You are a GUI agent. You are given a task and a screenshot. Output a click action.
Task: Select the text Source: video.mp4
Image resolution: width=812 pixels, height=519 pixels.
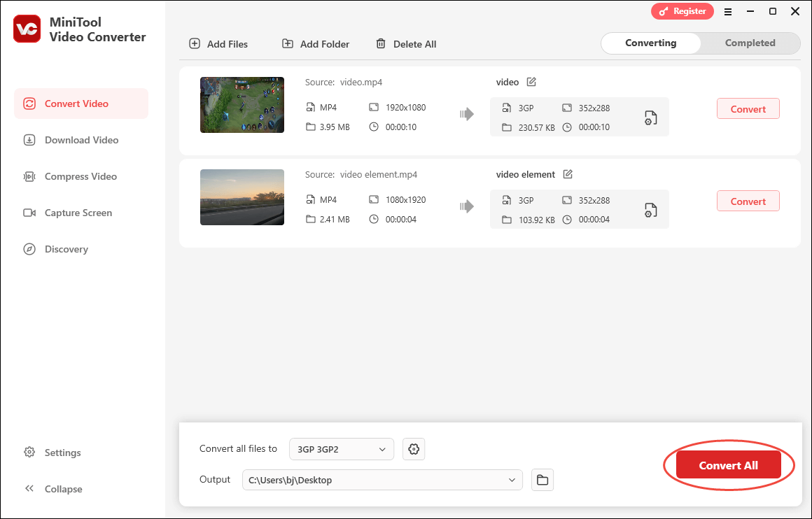(x=343, y=82)
